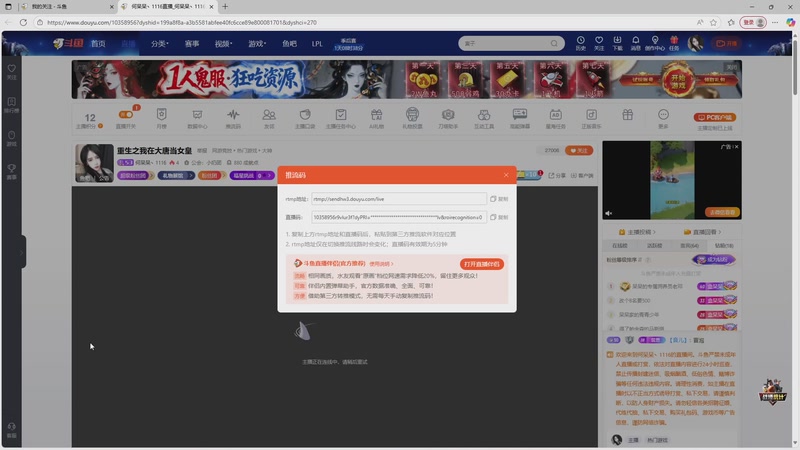Open the 刀锋助手 icon
800x450 pixels.
[448, 118]
